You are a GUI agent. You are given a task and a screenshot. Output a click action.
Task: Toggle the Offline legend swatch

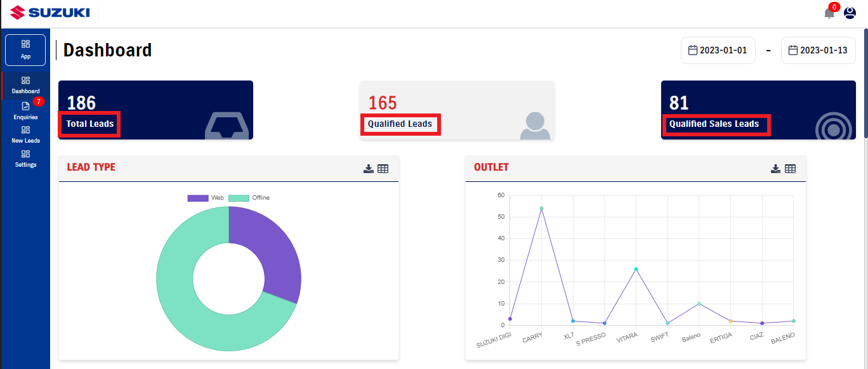tap(239, 198)
